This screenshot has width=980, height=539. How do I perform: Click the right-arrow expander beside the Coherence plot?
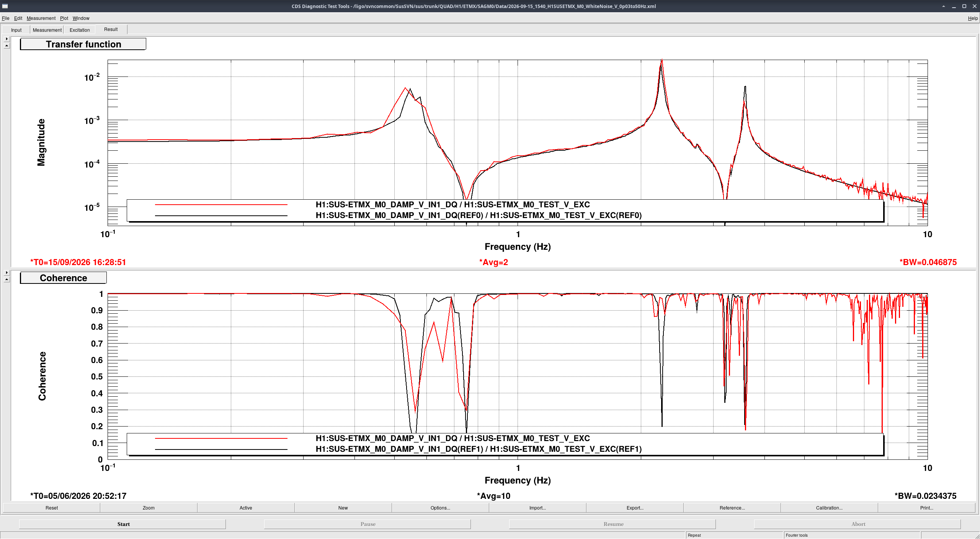tap(7, 273)
